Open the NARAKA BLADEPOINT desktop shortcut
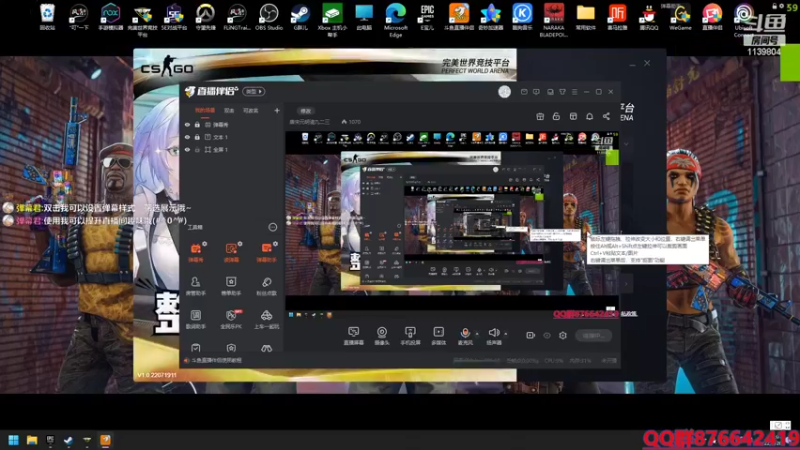The image size is (800, 450). coord(554,19)
